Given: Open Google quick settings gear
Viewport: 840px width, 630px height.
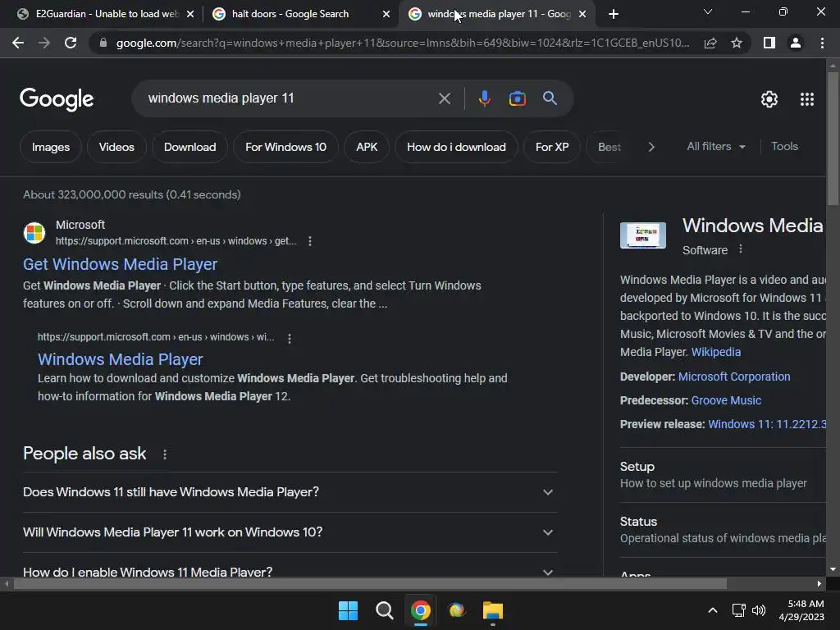Looking at the screenshot, I should (769, 99).
